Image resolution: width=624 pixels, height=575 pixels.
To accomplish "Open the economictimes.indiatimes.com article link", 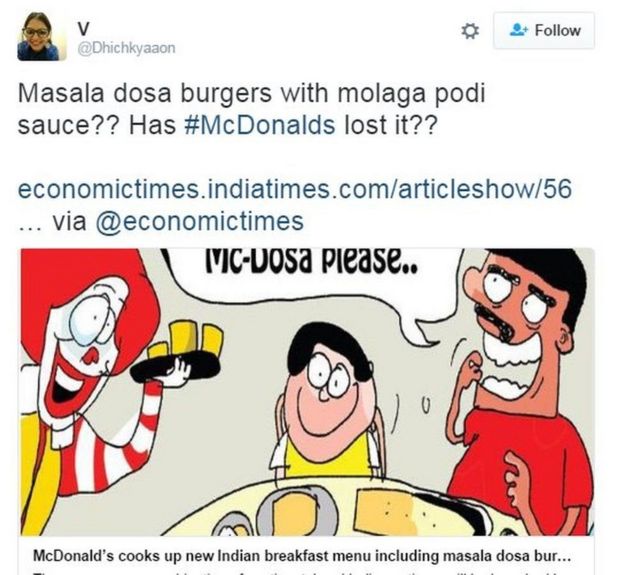I will pyautogui.click(x=295, y=189).
